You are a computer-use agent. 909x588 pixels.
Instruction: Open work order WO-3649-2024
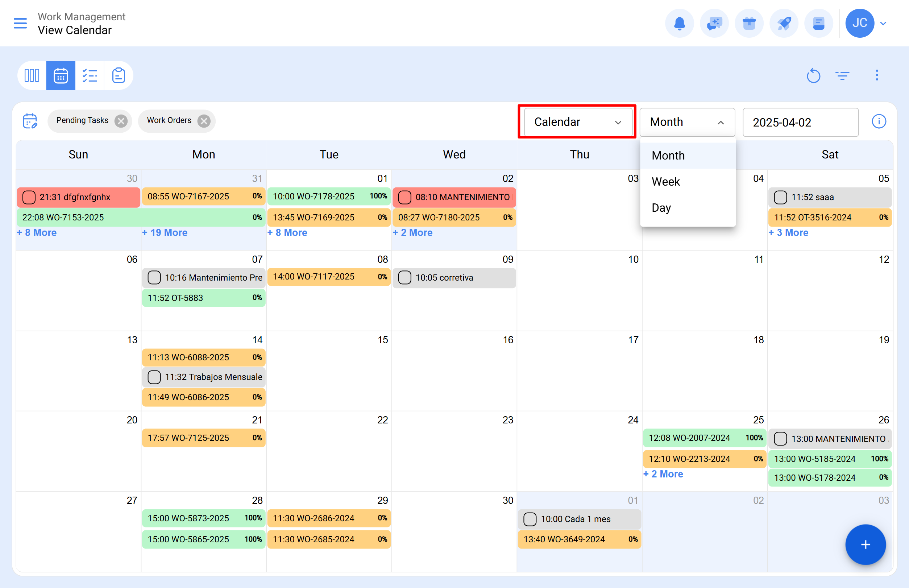point(579,539)
